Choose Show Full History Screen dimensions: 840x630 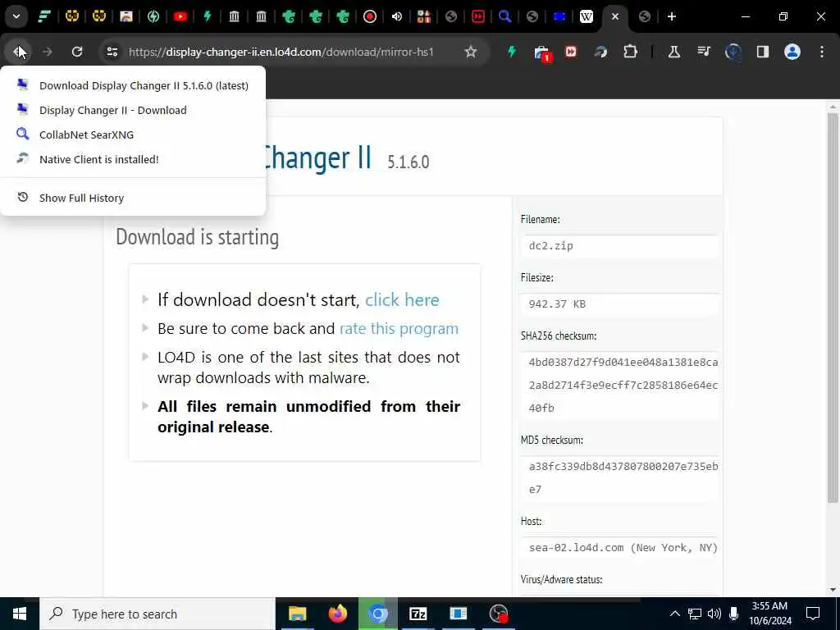133,198
